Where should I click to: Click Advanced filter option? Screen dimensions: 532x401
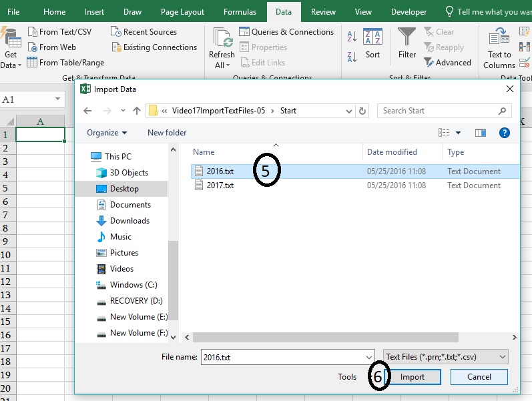[447, 63]
